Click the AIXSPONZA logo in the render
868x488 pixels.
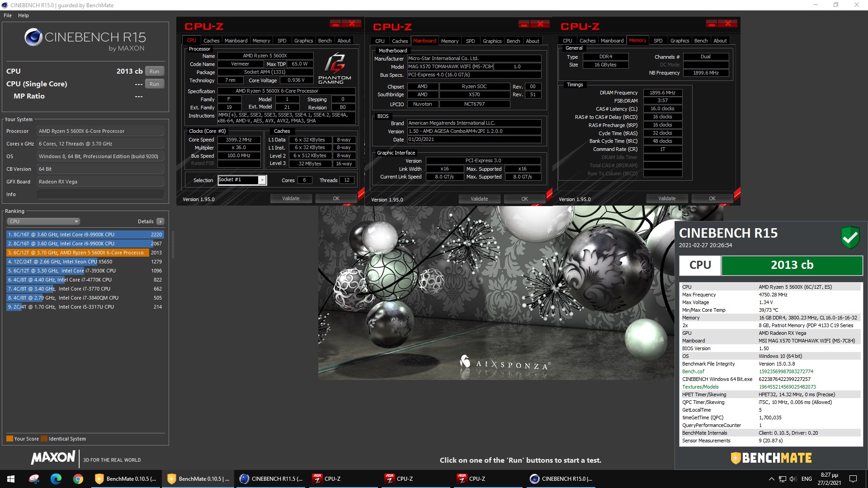point(505,363)
